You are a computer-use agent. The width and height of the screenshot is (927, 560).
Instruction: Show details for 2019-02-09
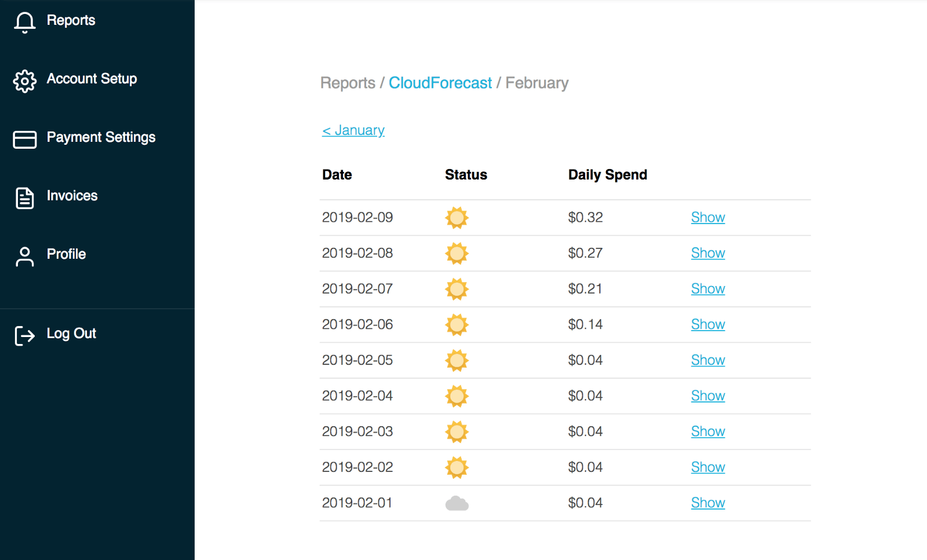[707, 217]
